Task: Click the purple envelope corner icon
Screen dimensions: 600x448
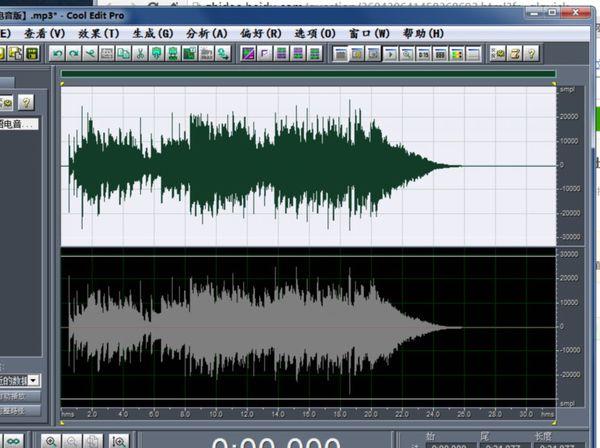Action: tap(264, 54)
